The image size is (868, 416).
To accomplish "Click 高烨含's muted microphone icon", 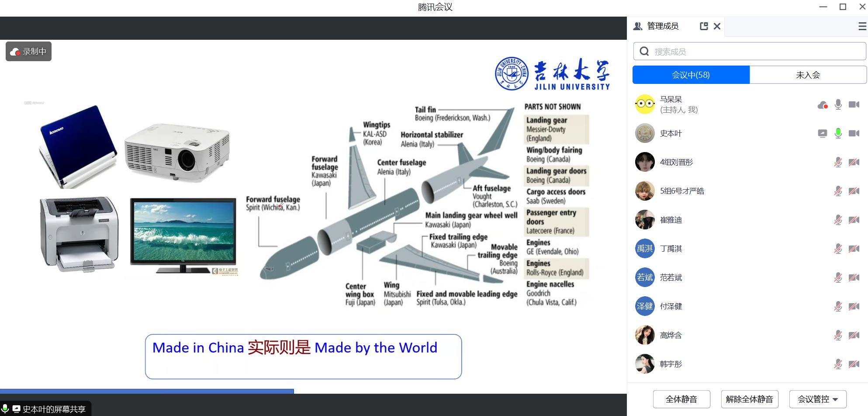I will tap(838, 335).
